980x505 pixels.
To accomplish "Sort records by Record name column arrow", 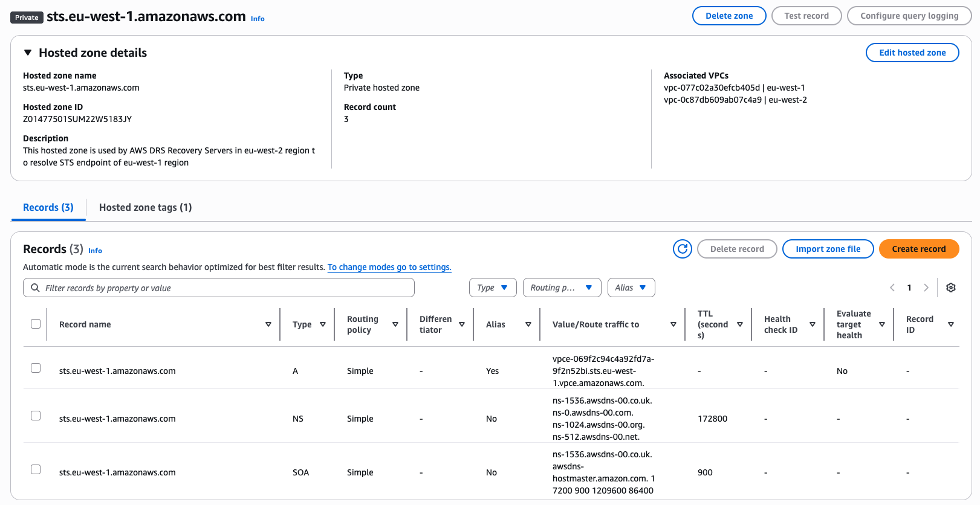I will coord(268,324).
